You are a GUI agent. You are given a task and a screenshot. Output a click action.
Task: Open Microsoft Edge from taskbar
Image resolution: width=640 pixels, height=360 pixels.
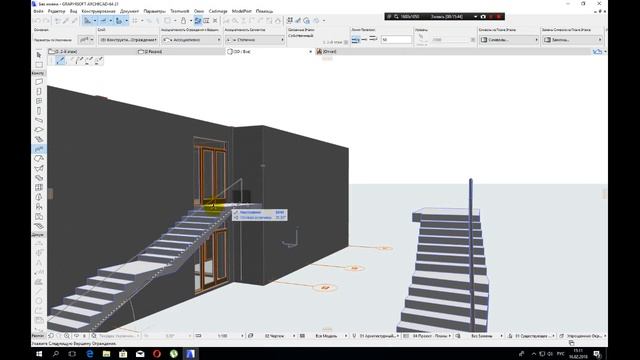[x=89, y=353]
